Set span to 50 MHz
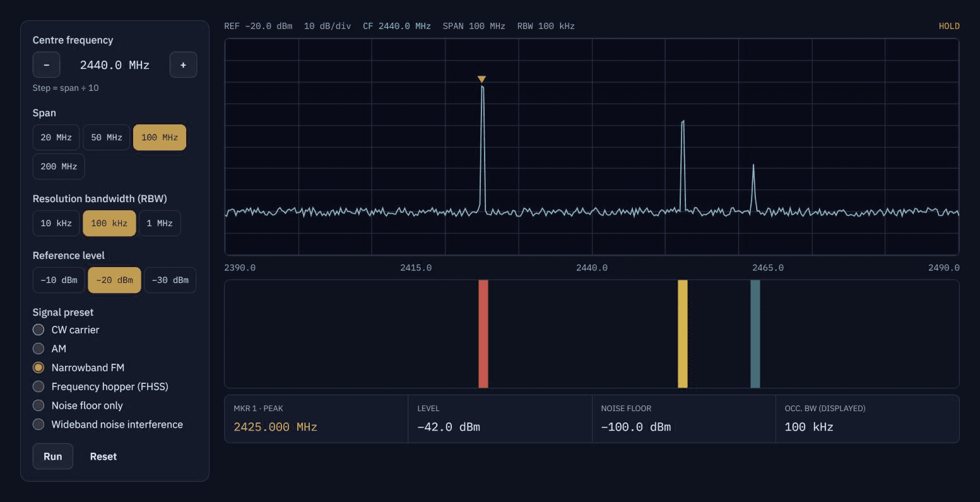 (x=107, y=137)
